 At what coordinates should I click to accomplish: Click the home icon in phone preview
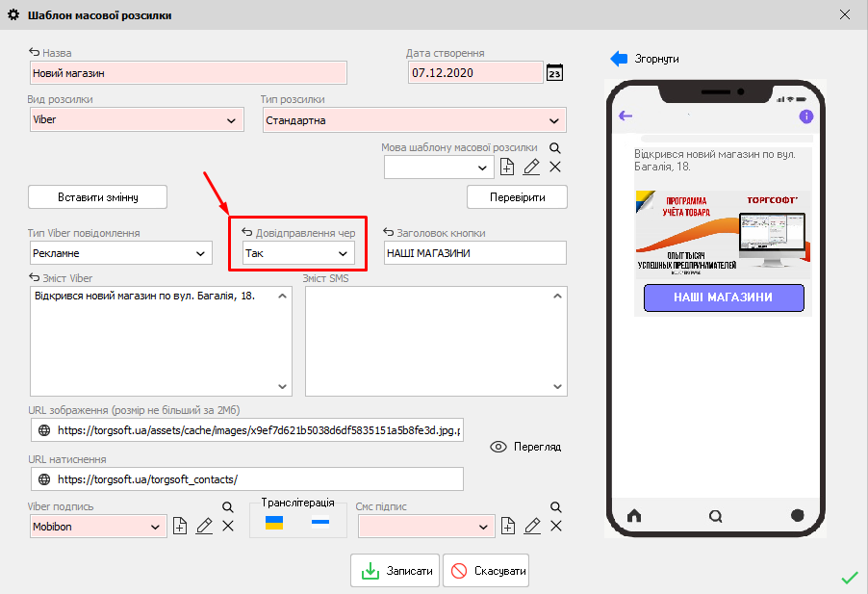pos(633,515)
